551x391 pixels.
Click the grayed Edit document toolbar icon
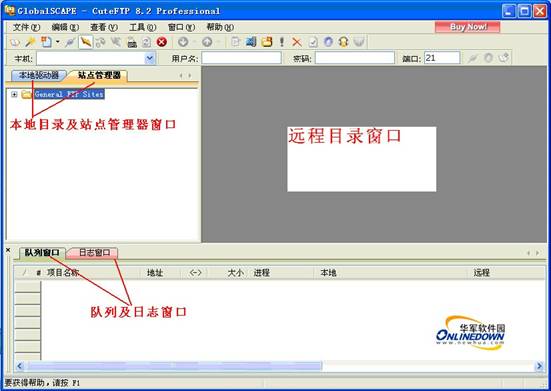[x=235, y=42]
